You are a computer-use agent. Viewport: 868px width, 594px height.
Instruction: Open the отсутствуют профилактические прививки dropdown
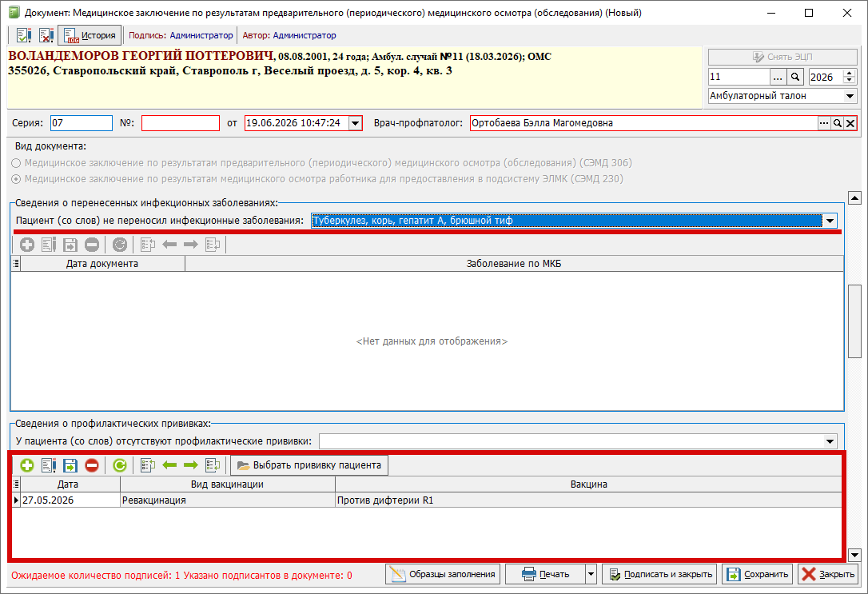pyautogui.click(x=830, y=442)
